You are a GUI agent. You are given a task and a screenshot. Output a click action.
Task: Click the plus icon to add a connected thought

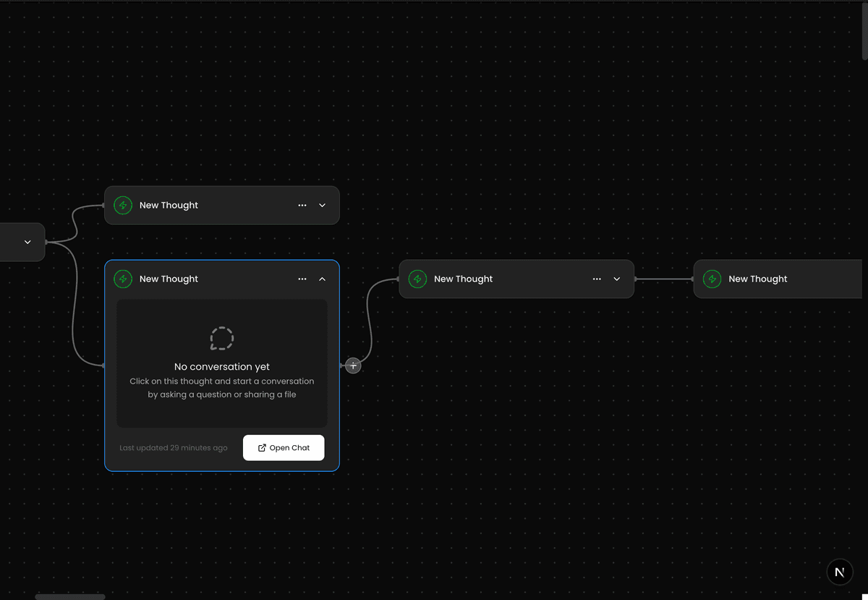(x=353, y=366)
